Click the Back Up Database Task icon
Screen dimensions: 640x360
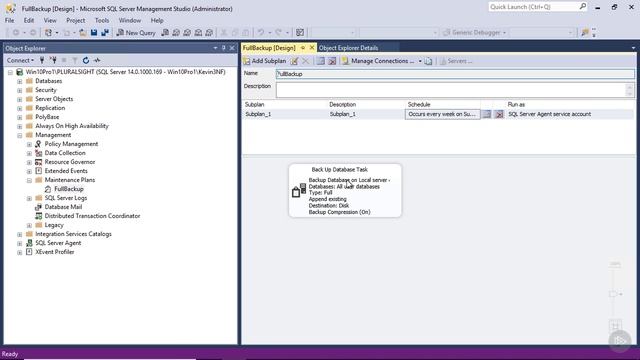coord(299,190)
